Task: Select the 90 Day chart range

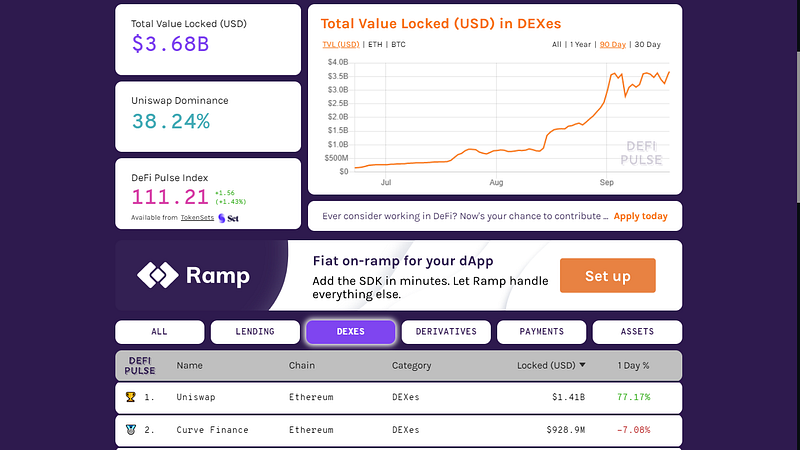Action: (x=613, y=44)
